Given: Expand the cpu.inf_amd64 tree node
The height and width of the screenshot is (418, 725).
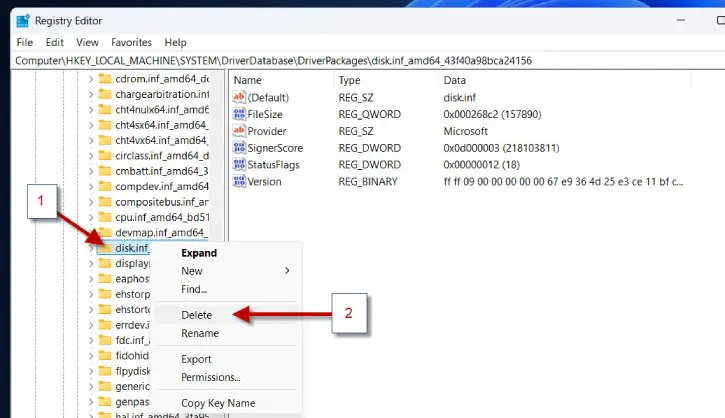Looking at the screenshot, I should pyautogui.click(x=91, y=218).
